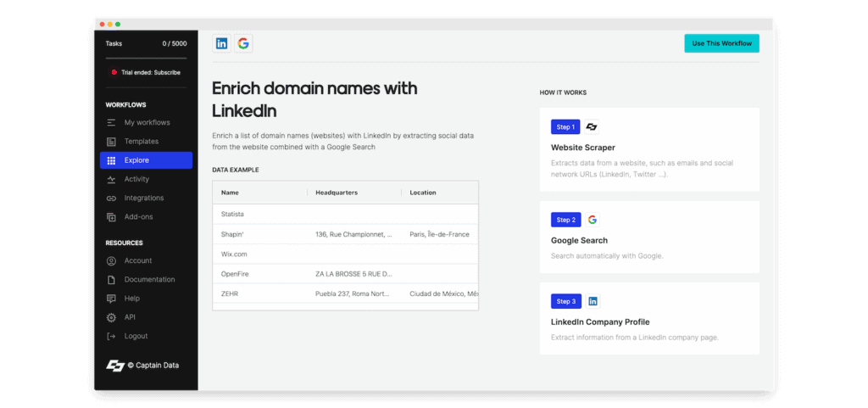The image size is (868, 408).
Task: Click the LinkedIn icon in the top bar
Action: pyautogui.click(x=221, y=43)
